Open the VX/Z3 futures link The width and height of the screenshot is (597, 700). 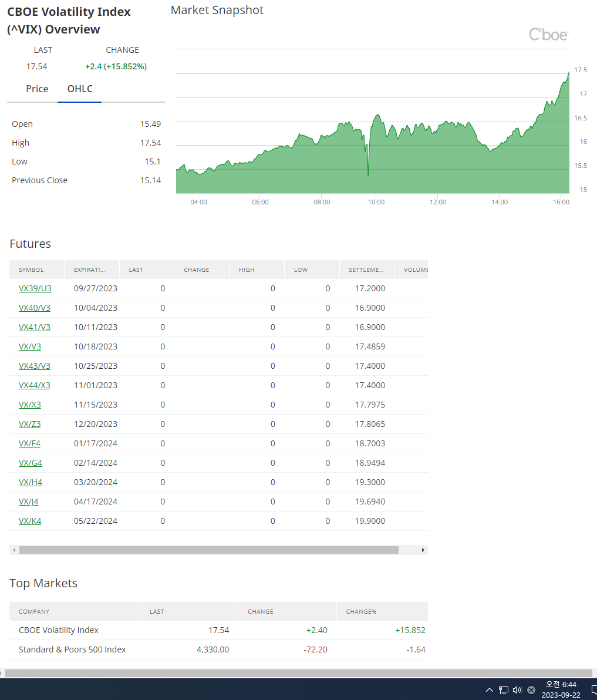click(x=29, y=424)
